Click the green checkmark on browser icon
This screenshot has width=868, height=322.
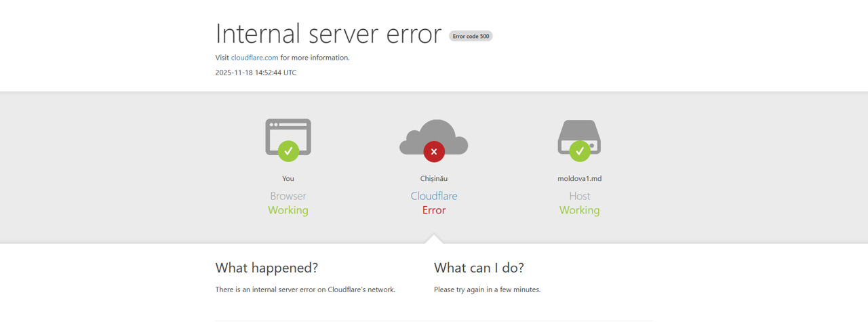[288, 151]
